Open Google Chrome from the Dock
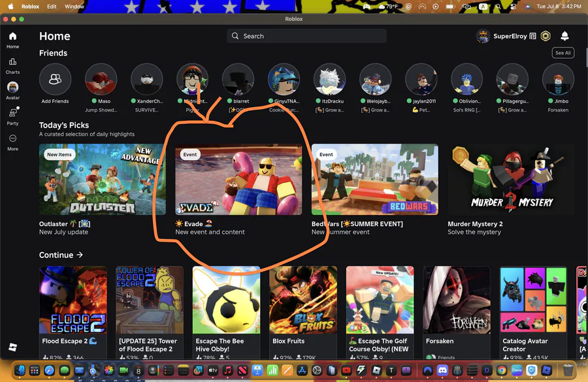 [x=501, y=370]
